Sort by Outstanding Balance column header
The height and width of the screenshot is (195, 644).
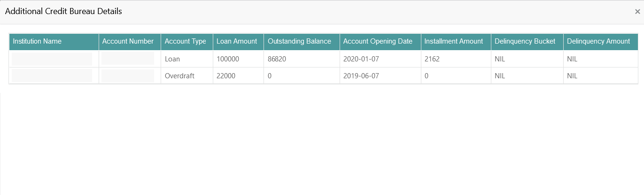[299, 41]
